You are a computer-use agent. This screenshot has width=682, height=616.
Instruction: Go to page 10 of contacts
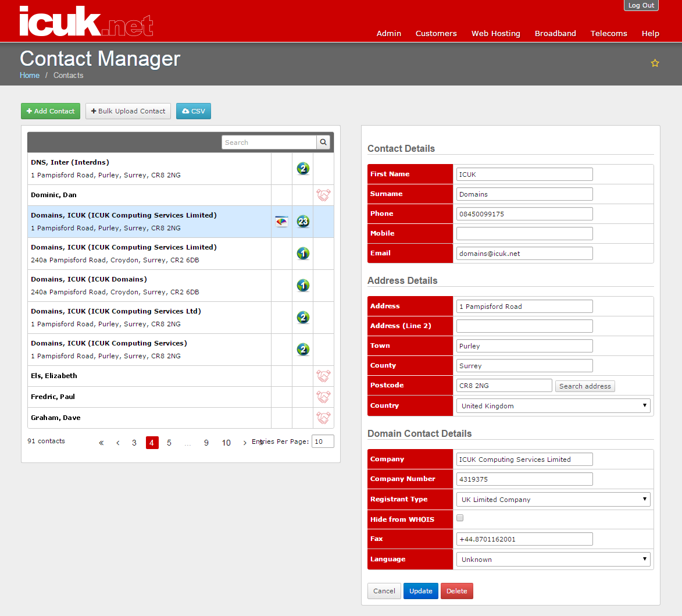tap(226, 443)
